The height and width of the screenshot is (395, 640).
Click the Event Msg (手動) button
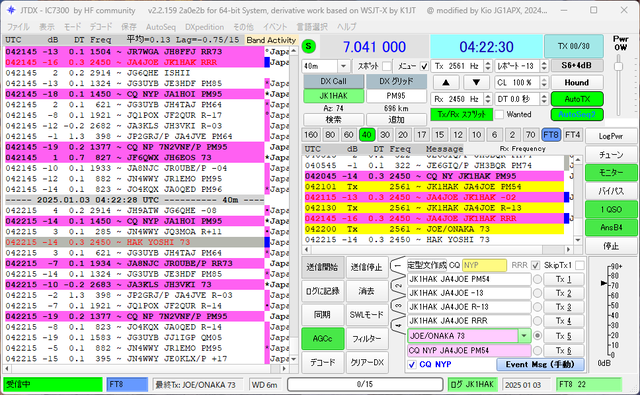coord(540,364)
